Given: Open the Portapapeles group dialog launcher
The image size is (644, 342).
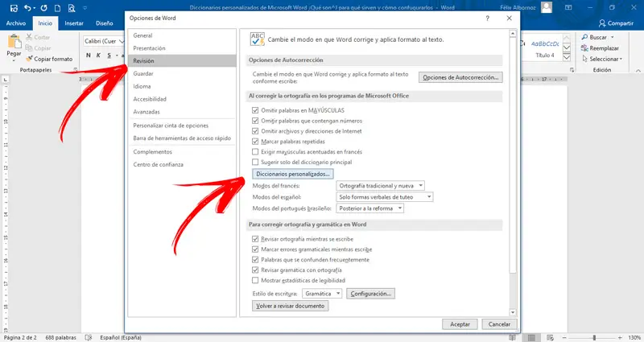Looking at the screenshot, I should 76,70.
